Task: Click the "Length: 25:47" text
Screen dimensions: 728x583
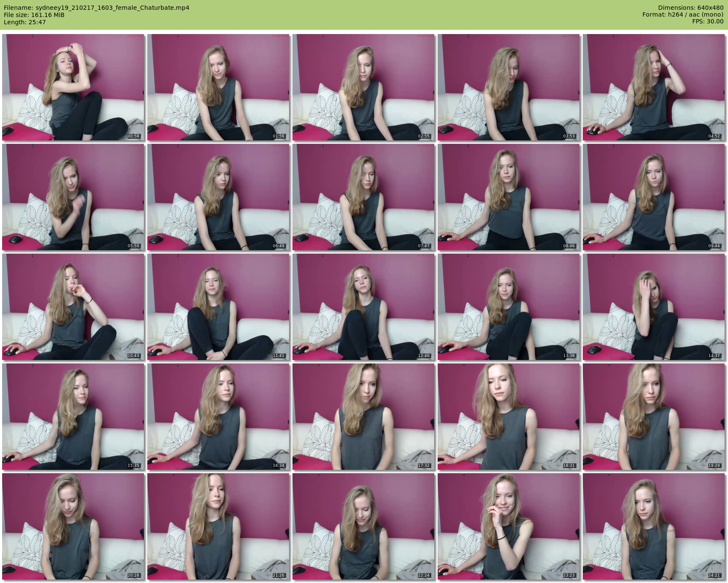Action: (x=25, y=22)
